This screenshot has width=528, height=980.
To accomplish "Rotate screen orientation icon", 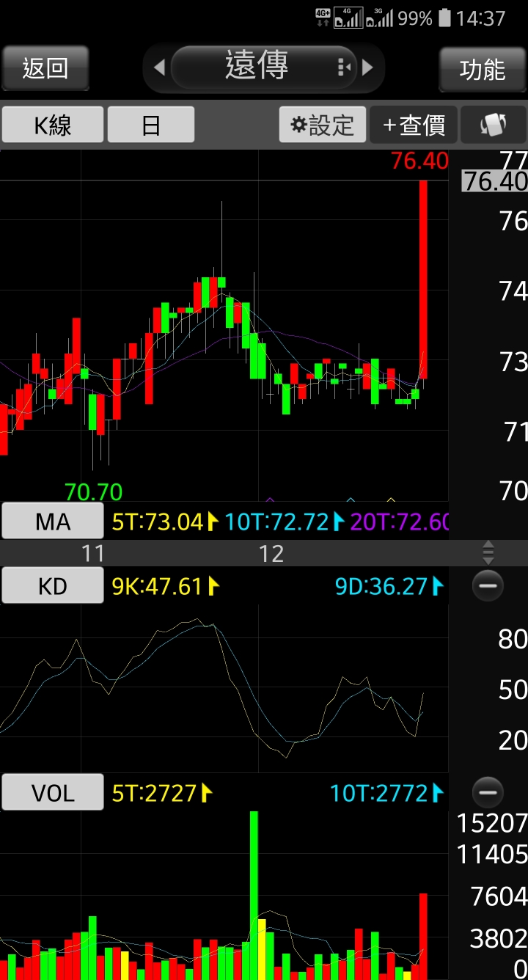I will point(493,125).
